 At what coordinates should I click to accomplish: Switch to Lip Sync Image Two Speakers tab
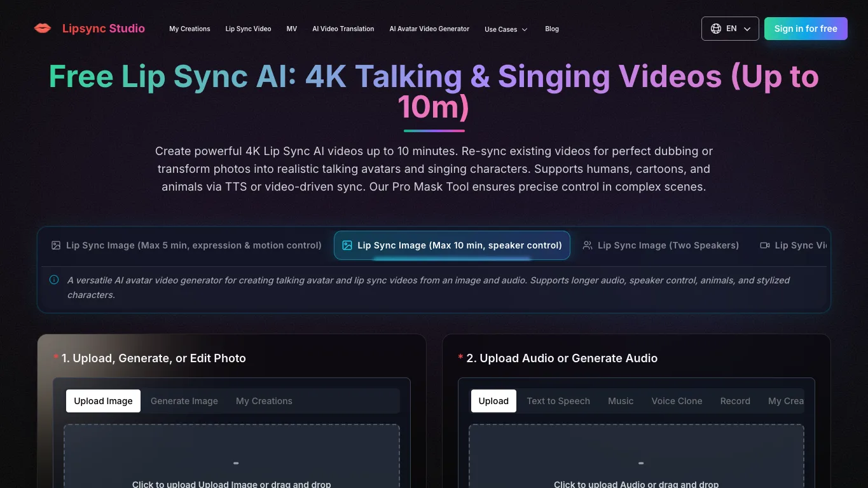tap(661, 245)
